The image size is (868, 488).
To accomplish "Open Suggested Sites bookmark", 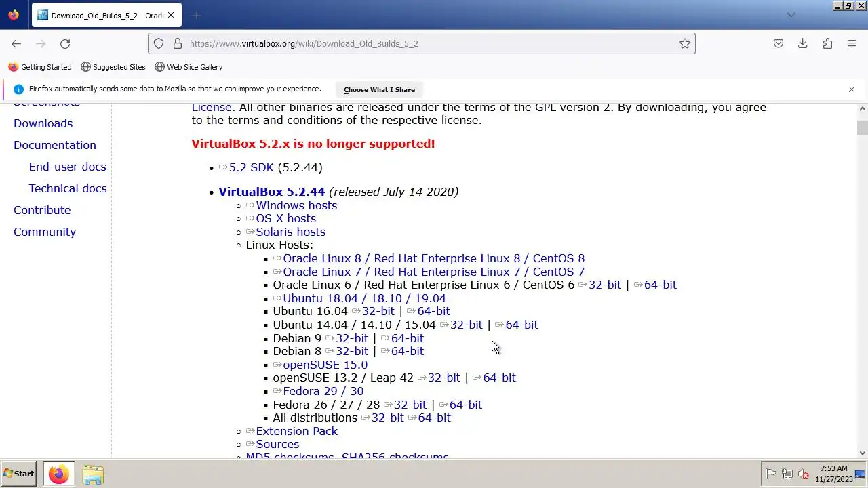I will coord(113,67).
